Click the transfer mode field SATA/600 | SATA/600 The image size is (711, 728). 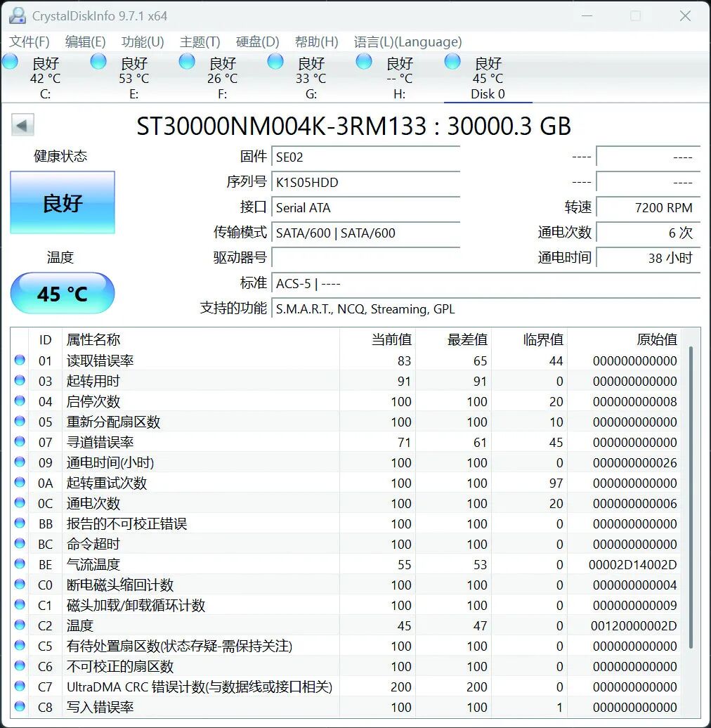coord(365,233)
